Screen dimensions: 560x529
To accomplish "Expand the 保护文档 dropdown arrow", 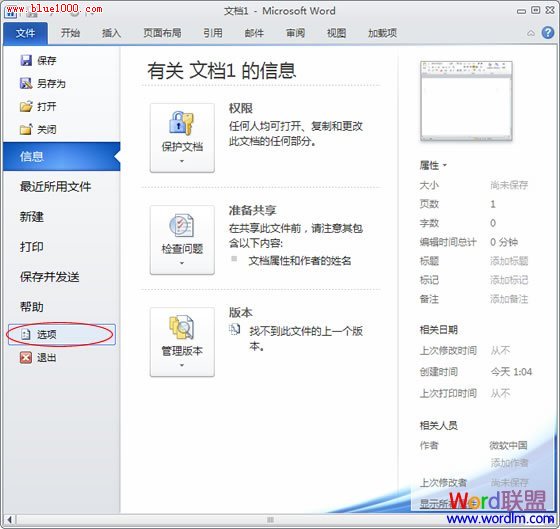I will tap(182, 161).
